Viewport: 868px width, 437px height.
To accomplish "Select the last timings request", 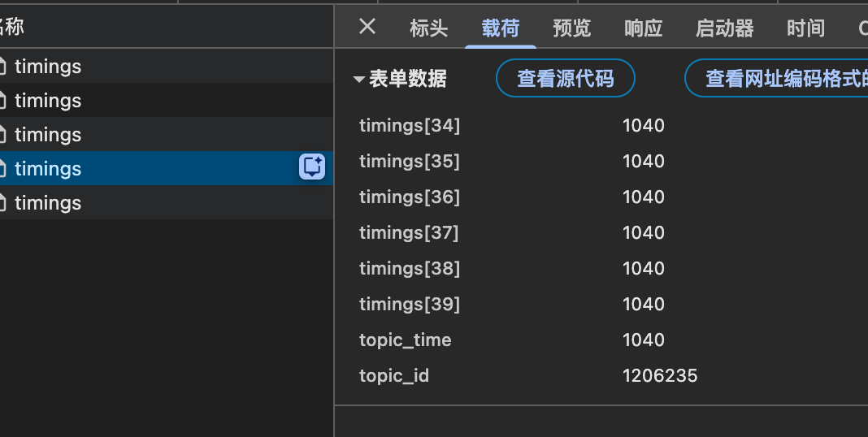I will point(166,203).
